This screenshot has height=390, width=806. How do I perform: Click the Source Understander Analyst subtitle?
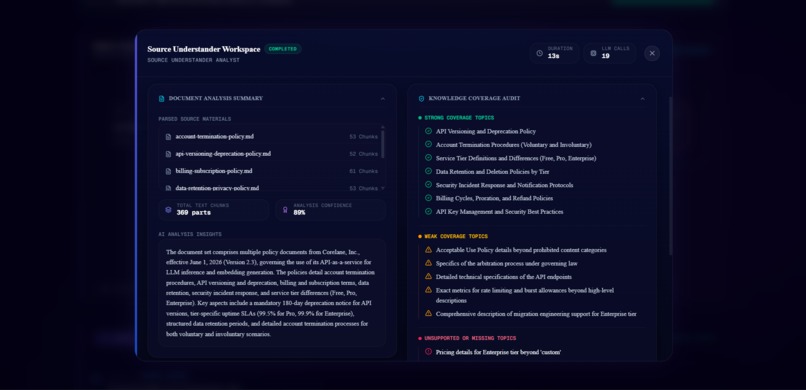(x=193, y=61)
